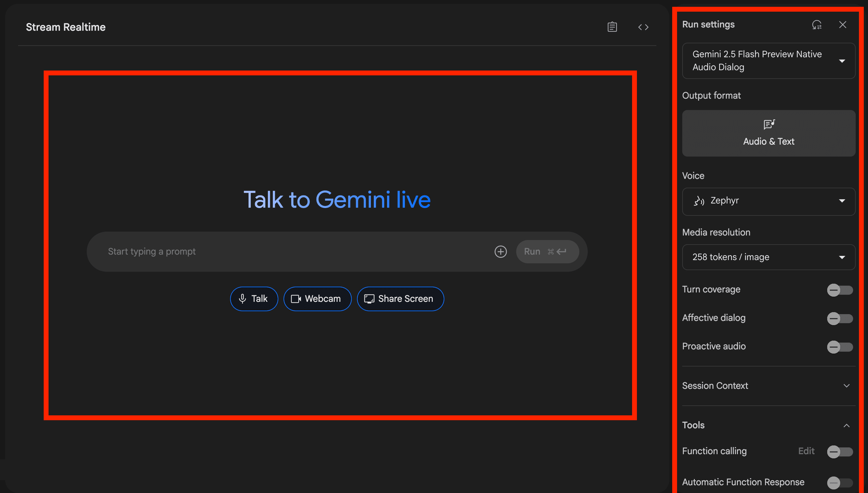The height and width of the screenshot is (493, 868).
Task: Collapse the Tools section
Action: pos(846,425)
